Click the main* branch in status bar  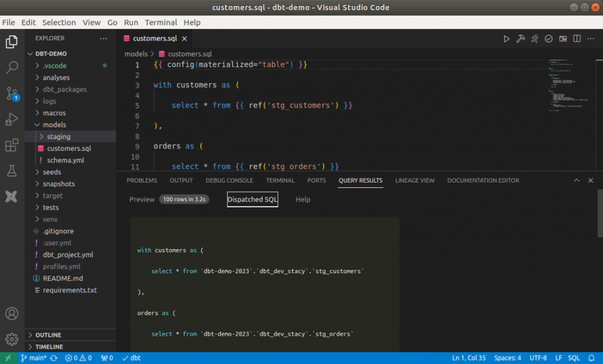34,358
